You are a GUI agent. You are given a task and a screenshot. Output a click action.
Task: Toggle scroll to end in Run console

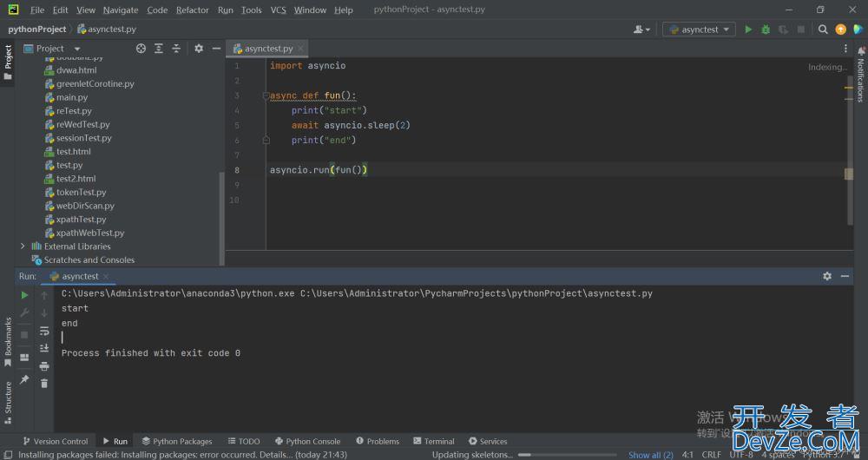44,348
